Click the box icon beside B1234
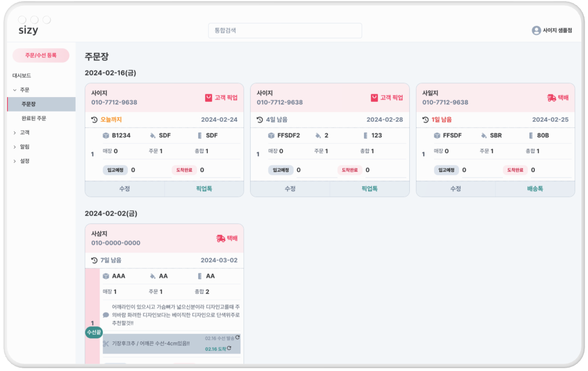Screen dimensions: 588x371 click(x=106, y=135)
